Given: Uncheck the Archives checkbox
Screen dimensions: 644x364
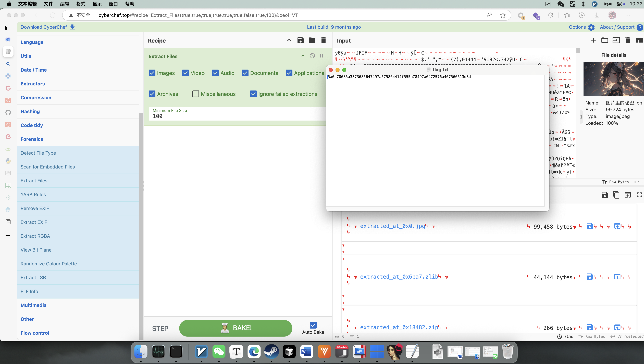Looking at the screenshot, I should click(152, 94).
